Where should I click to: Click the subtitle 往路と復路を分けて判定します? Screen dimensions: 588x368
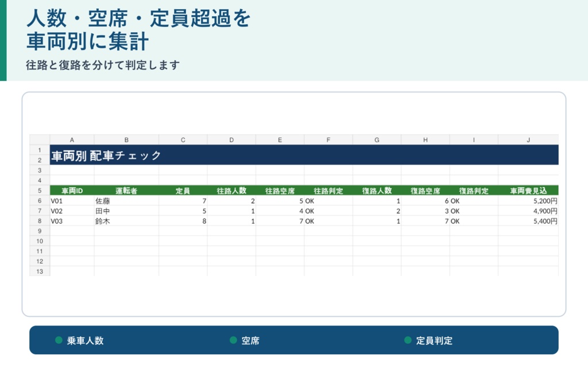point(103,65)
